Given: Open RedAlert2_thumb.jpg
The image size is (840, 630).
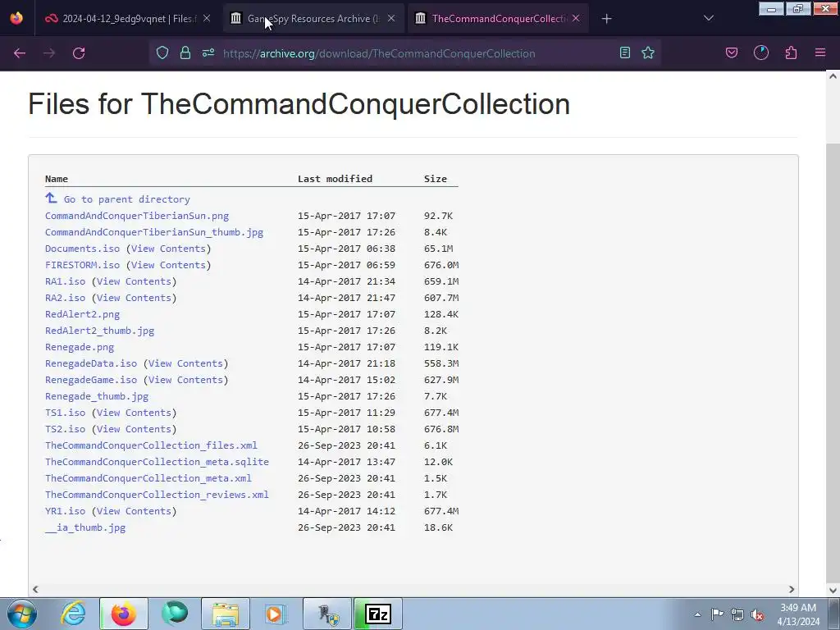Looking at the screenshot, I should (99, 331).
